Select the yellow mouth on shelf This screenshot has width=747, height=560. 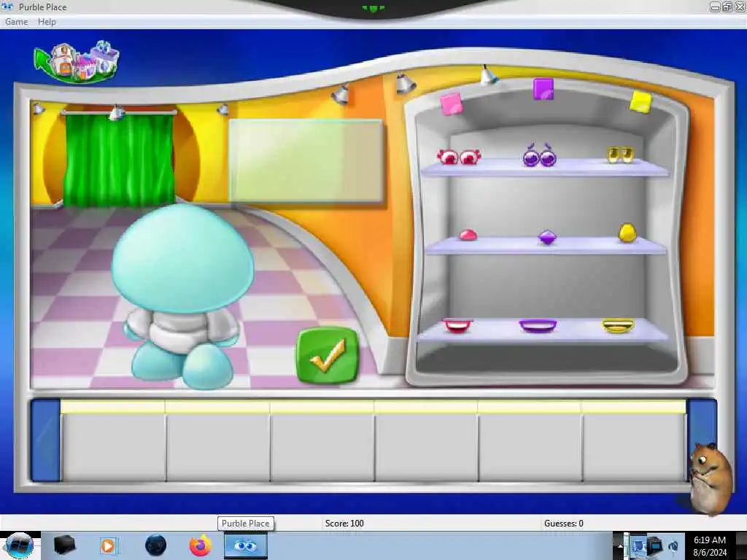pyautogui.click(x=618, y=326)
